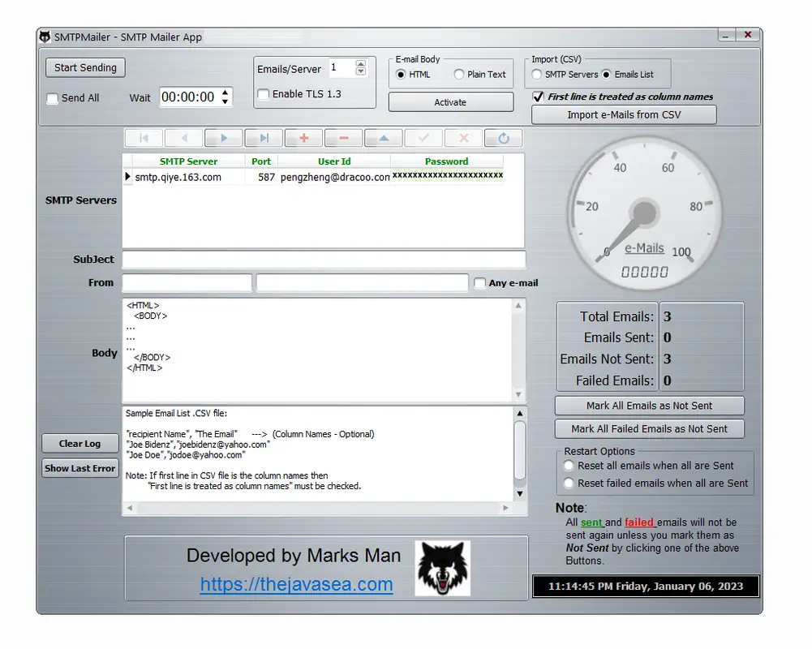Click the wolf logo image
This screenshot has height=649, width=812.
440,567
